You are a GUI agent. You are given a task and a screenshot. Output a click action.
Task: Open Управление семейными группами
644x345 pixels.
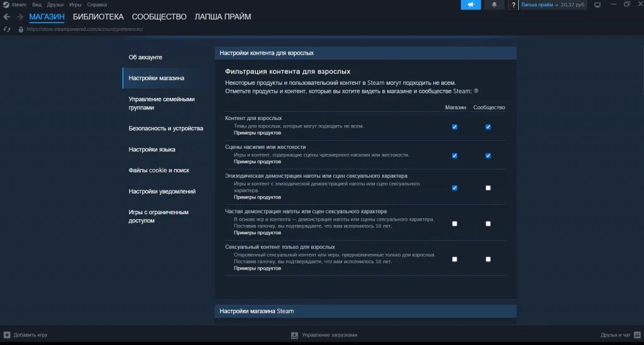pyautogui.click(x=162, y=104)
